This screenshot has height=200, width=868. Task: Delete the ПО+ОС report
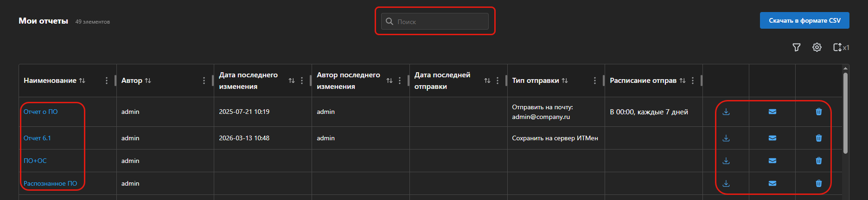coord(819,161)
